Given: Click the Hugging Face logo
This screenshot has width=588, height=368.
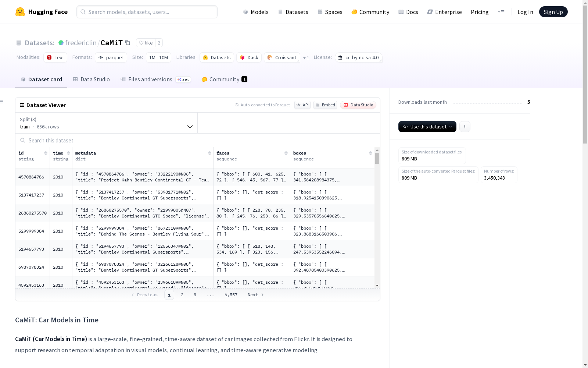Looking at the screenshot, I should [42, 12].
